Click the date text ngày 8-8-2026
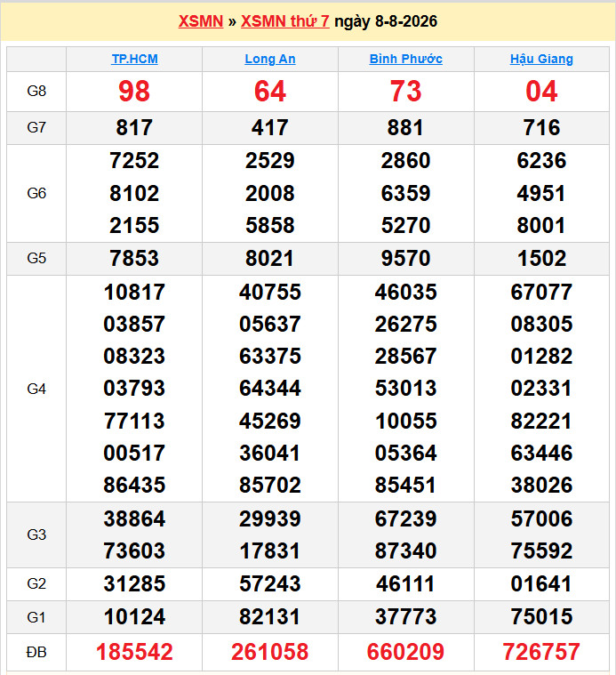The image size is (616, 675). click(386, 21)
